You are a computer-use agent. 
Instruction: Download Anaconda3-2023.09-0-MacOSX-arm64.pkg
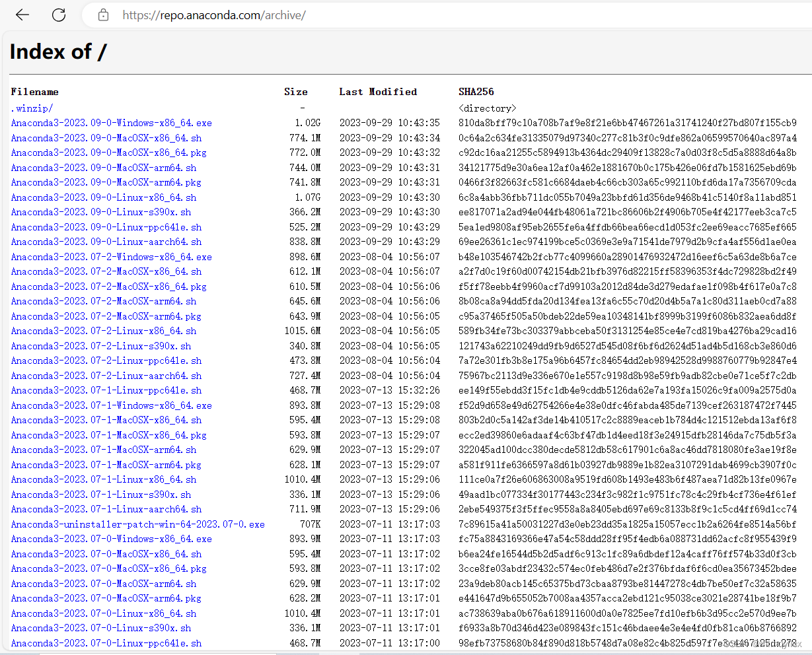106,182
